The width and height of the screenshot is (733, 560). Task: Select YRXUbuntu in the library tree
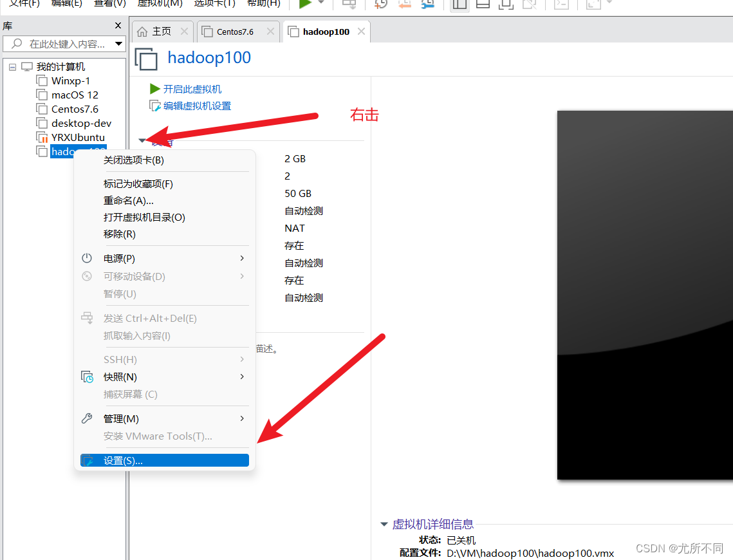tap(78, 138)
